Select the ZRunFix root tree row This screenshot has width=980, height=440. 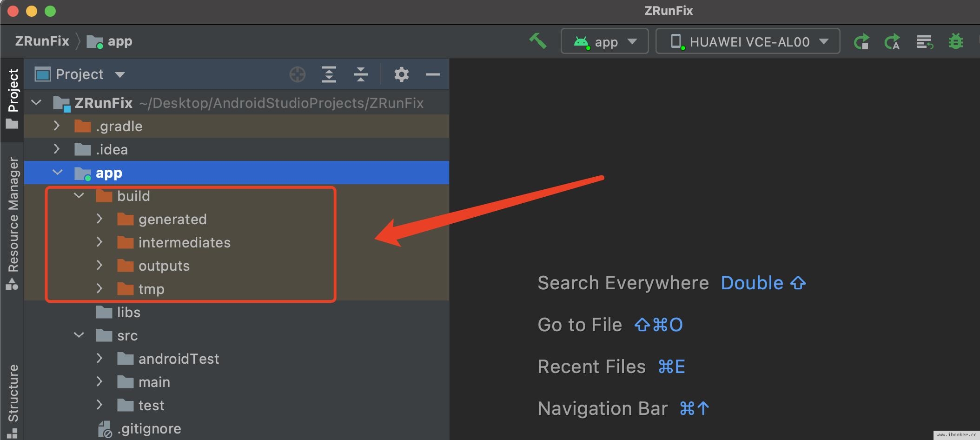point(237,103)
